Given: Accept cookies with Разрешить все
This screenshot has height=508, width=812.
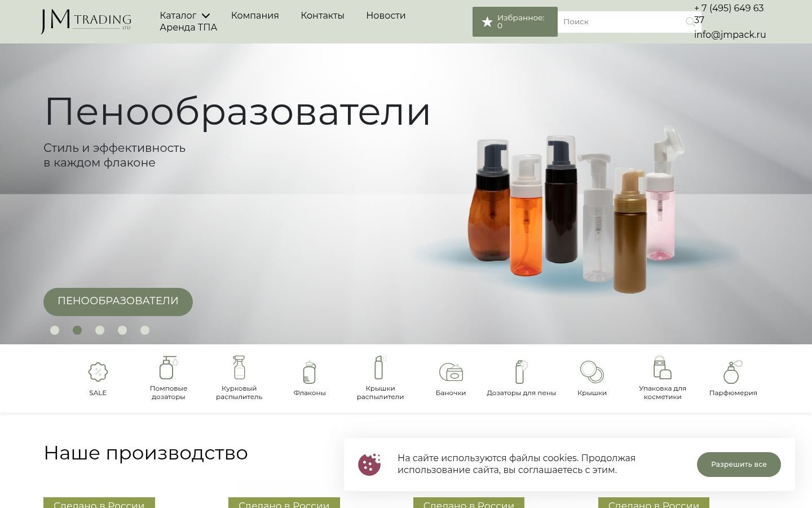Looking at the screenshot, I should tap(739, 465).
